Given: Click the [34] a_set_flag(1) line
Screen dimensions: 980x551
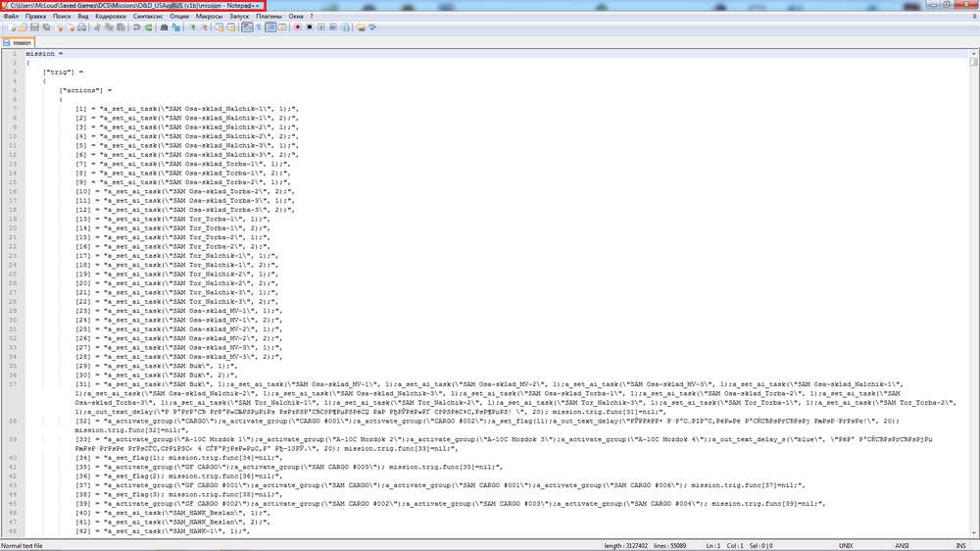Looking at the screenshot, I should tap(178, 458).
